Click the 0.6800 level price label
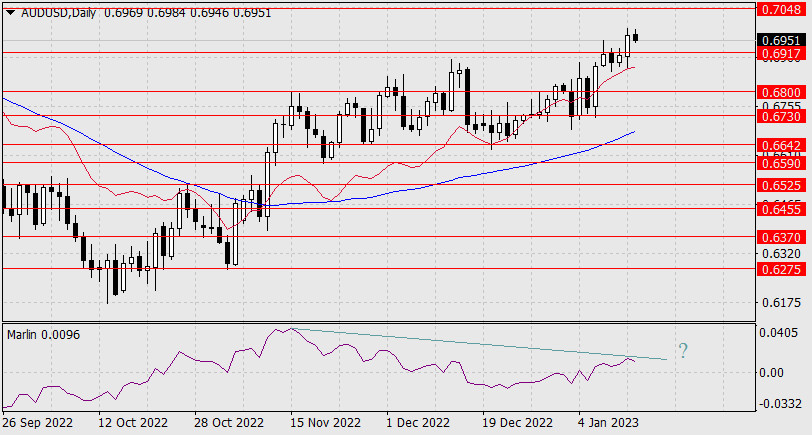The image size is (812, 435). [x=779, y=92]
